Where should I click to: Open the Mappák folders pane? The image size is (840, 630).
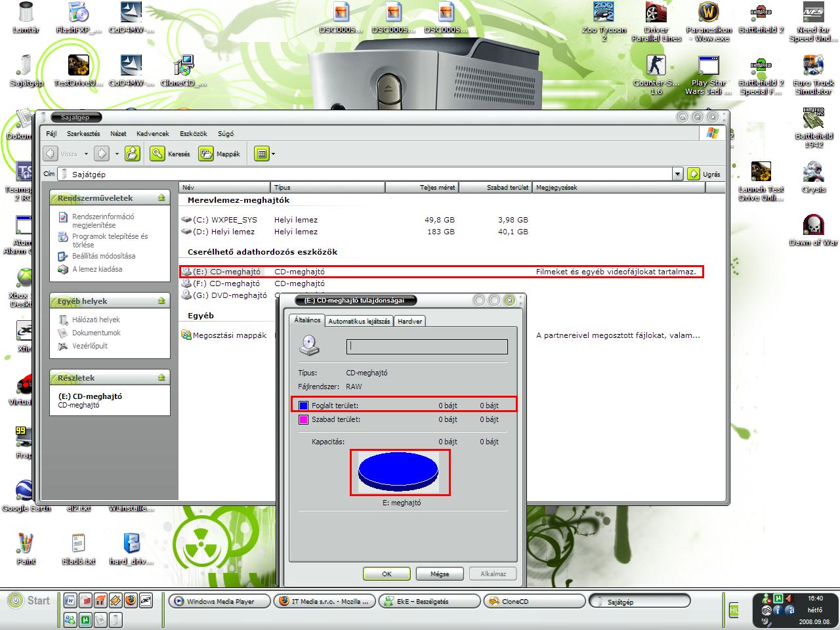click(220, 154)
